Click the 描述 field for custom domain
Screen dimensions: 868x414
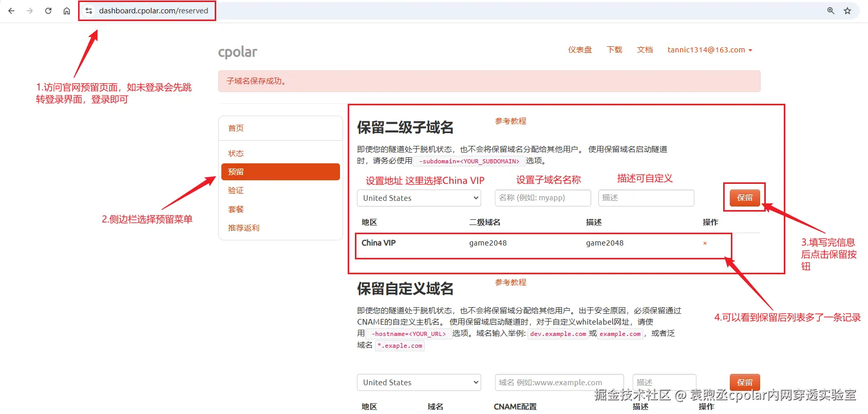click(665, 383)
